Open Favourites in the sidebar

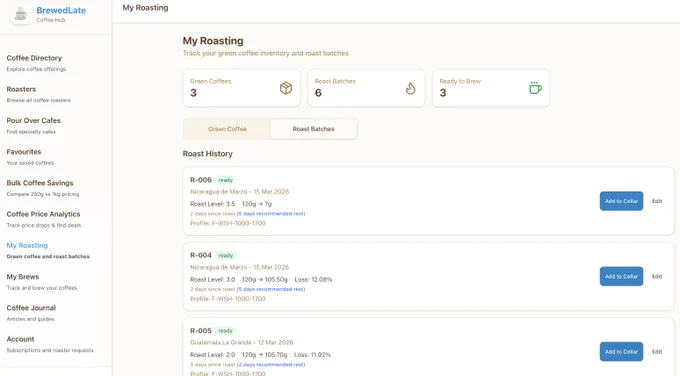click(x=24, y=152)
